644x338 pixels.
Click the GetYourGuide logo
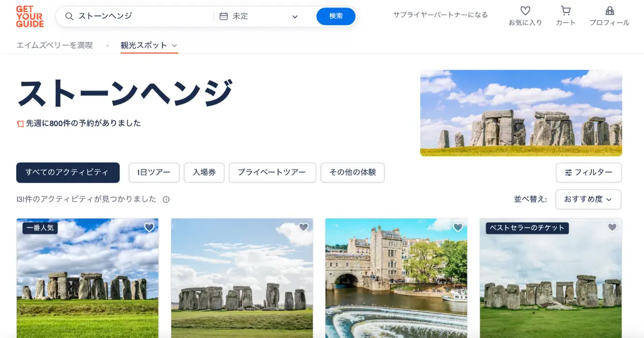click(x=30, y=16)
